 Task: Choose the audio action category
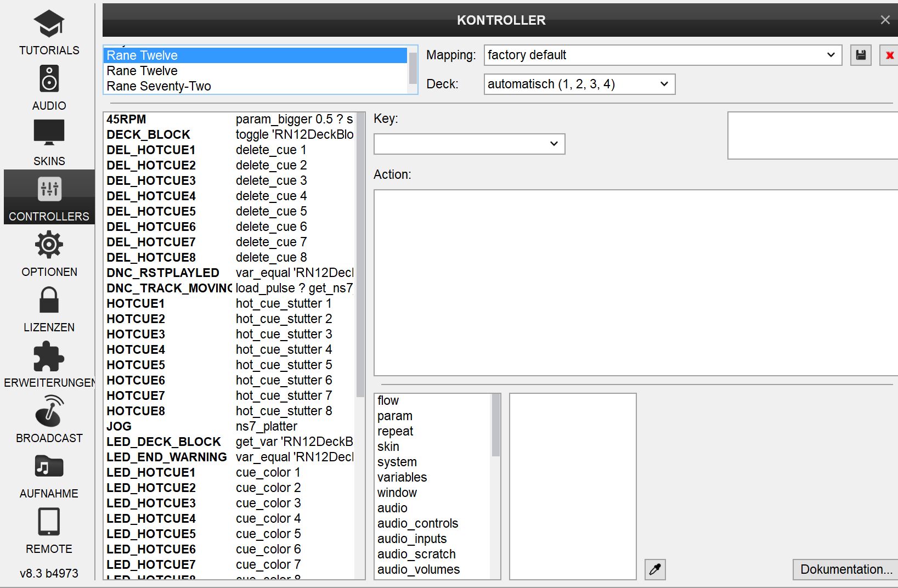(433, 508)
